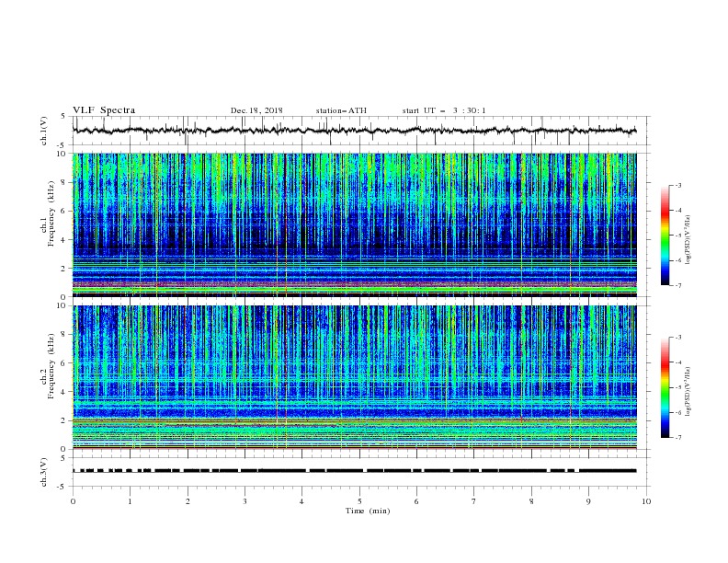Click the 'Time (min)' axis label

click(x=368, y=511)
